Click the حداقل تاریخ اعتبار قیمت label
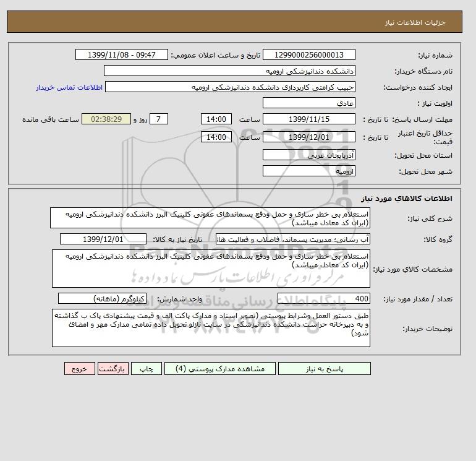The width and height of the screenshot is (476, 461). (425, 137)
